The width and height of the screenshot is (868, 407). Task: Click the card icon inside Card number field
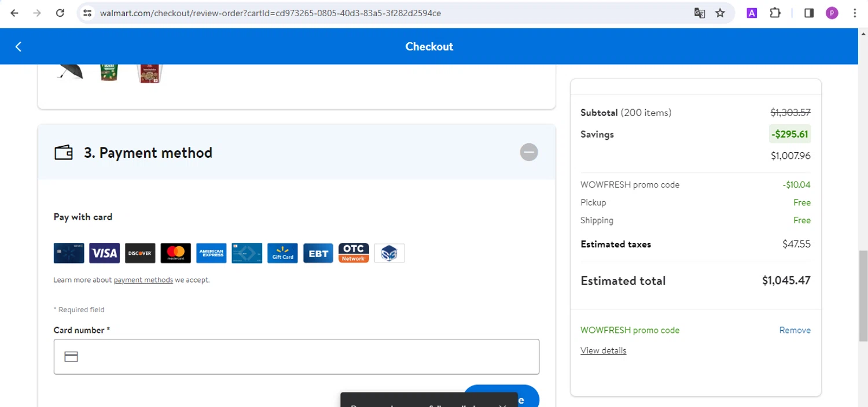pos(71,357)
